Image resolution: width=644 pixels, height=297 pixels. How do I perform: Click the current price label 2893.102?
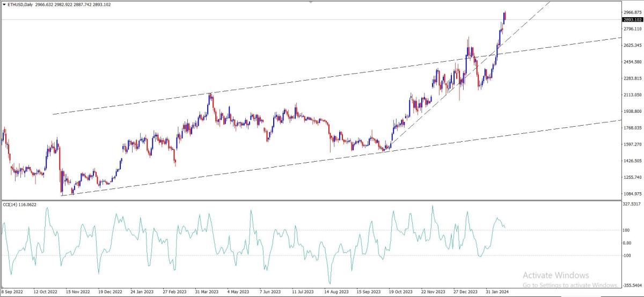pos(633,20)
